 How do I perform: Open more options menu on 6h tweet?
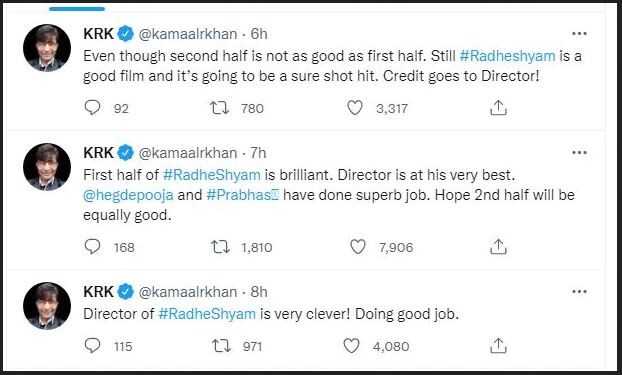tap(580, 34)
